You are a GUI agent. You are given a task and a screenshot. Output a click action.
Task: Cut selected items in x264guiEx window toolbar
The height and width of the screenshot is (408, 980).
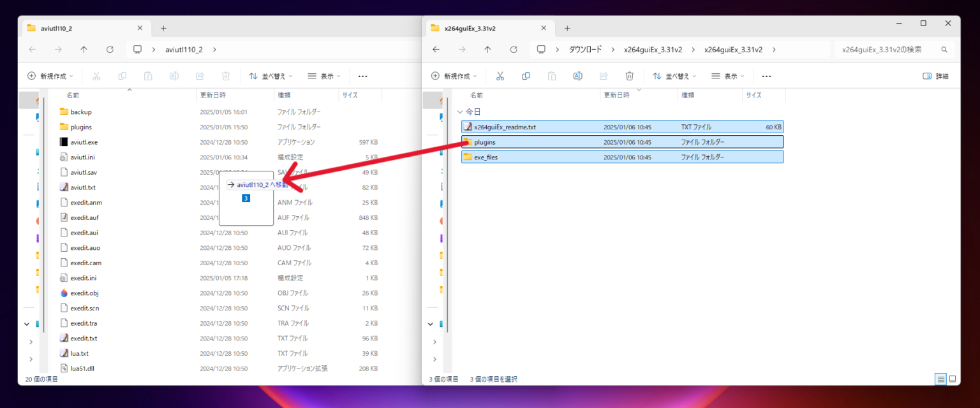500,76
